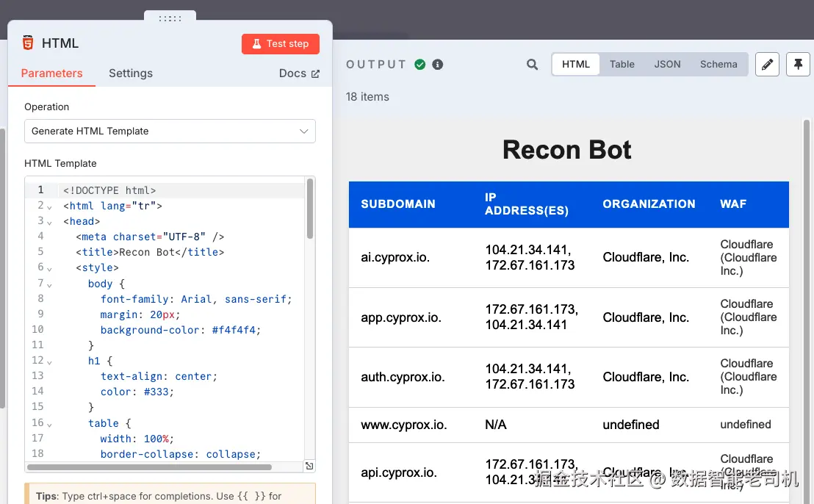Viewport: 814px width, 504px height.
Task: Switch to the Parameters tab
Action: tap(51, 73)
